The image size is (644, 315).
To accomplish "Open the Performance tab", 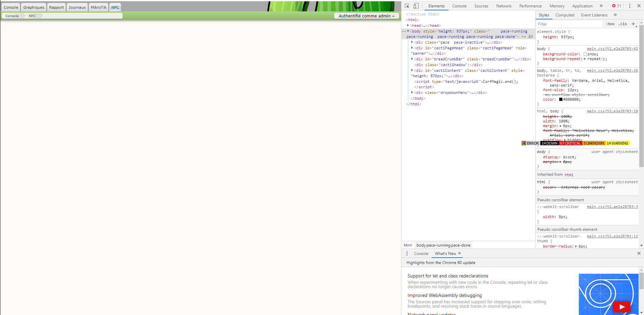I will click(x=530, y=6).
